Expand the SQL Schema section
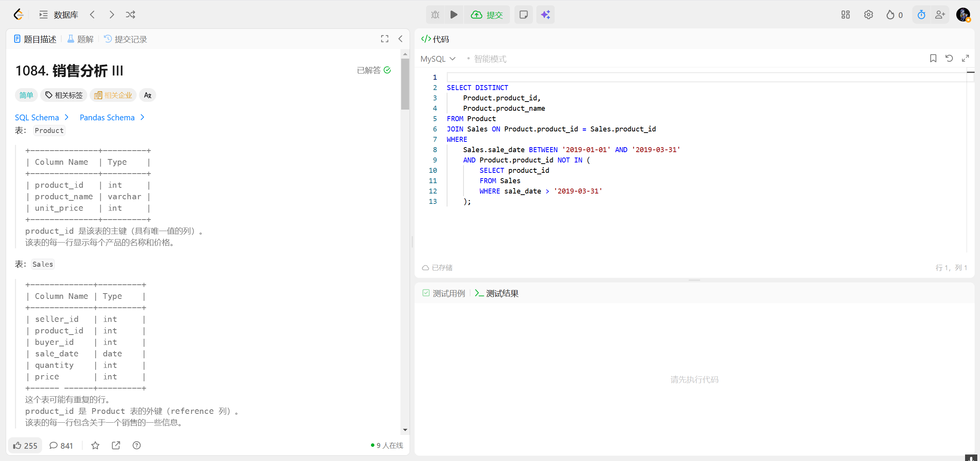 (41, 117)
